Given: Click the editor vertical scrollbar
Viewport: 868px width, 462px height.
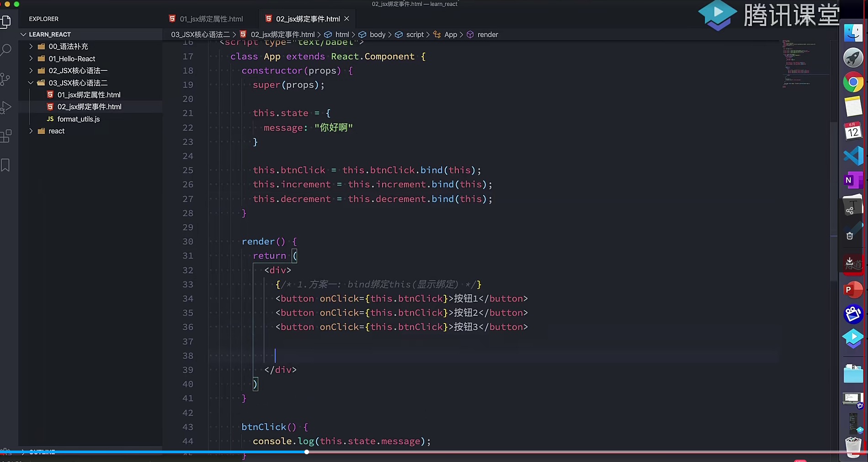Looking at the screenshot, I should [x=834, y=201].
